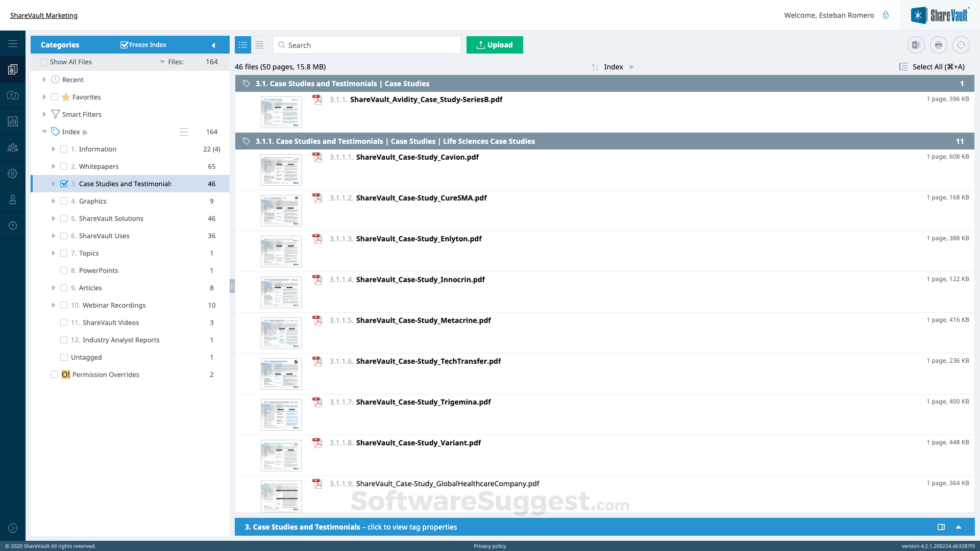980x551 pixels.
Task: Open the Print dialog icon
Action: tap(939, 45)
